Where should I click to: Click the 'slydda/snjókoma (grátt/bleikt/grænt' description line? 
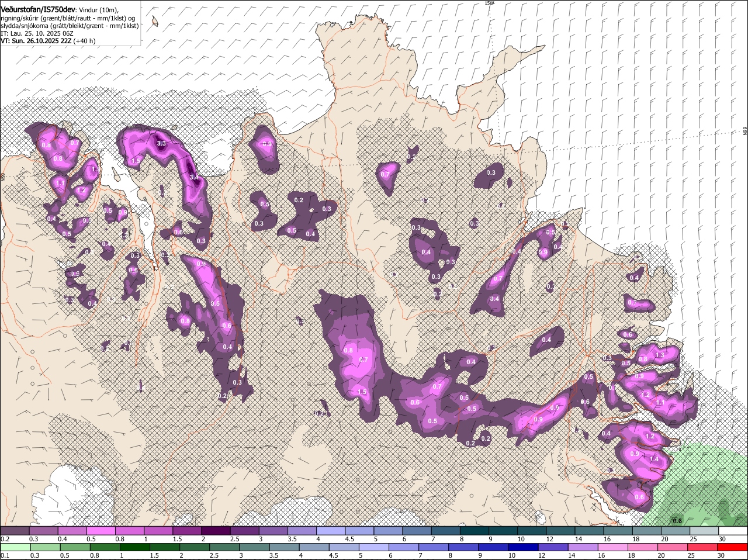(70, 26)
